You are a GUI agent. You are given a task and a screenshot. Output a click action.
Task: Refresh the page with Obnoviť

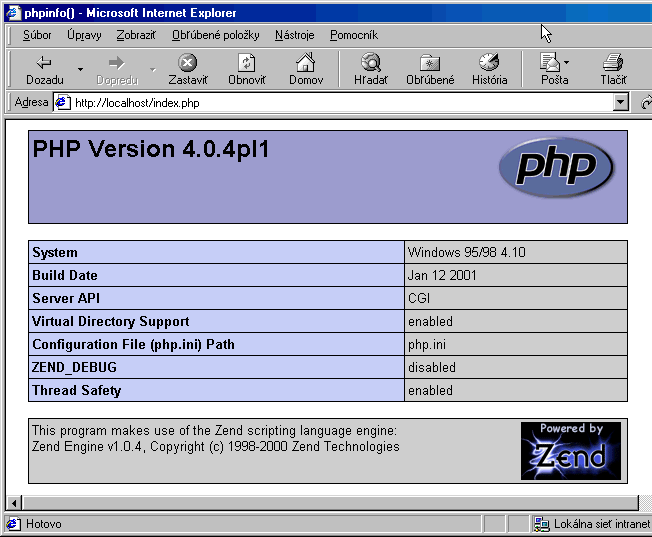tap(247, 69)
